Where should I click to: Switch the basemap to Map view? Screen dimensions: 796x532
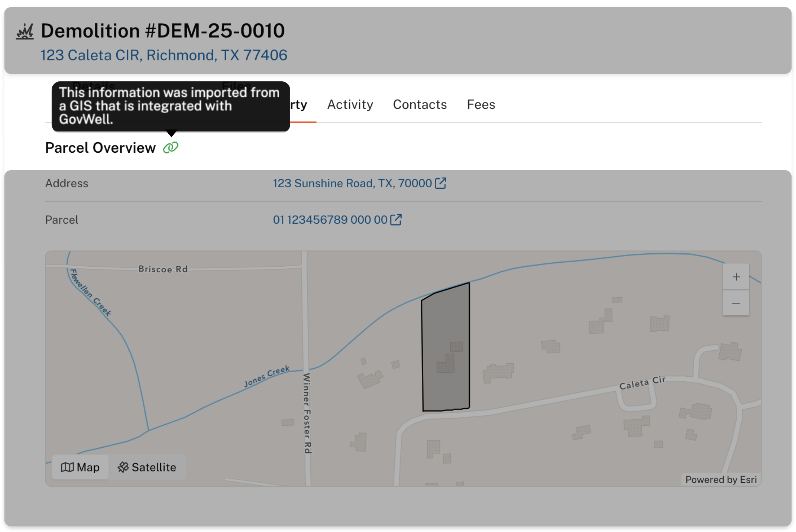(80, 467)
